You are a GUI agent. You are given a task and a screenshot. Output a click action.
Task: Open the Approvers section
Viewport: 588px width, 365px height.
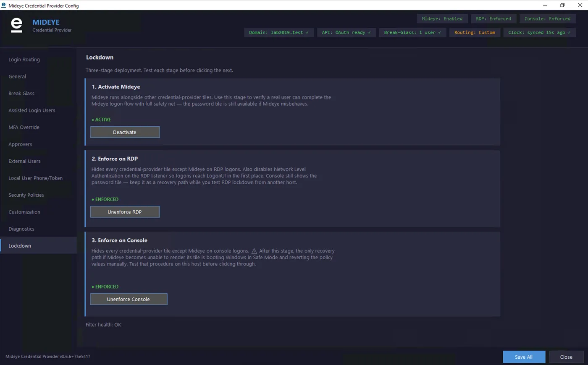click(x=38, y=144)
